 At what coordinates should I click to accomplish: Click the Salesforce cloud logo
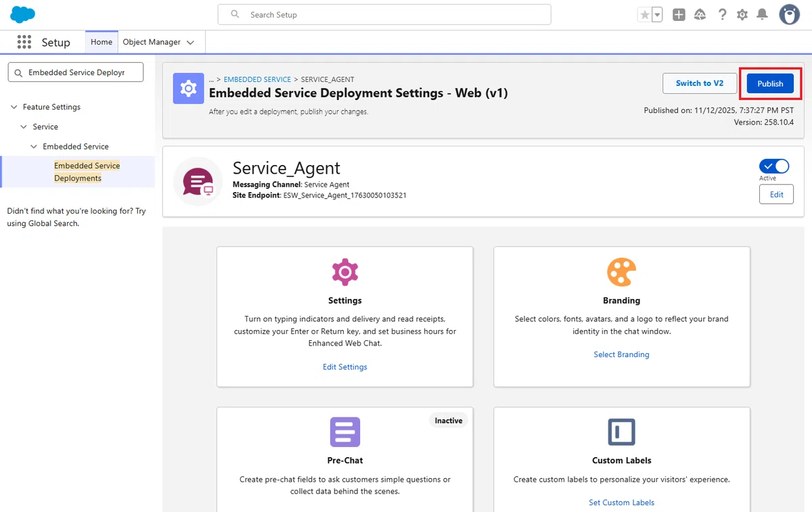pyautogui.click(x=23, y=14)
